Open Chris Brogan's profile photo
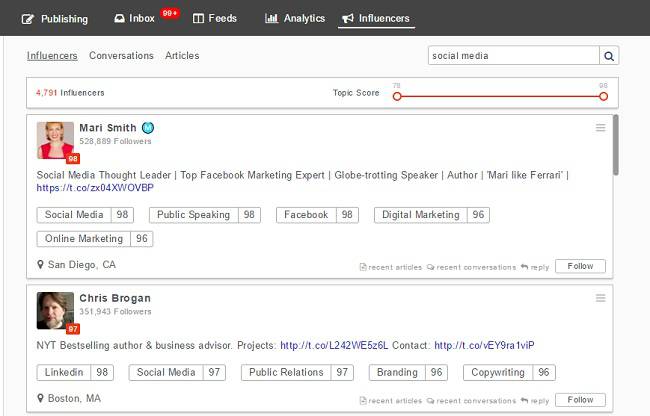650x416 pixels. click(x=55, y=310)
